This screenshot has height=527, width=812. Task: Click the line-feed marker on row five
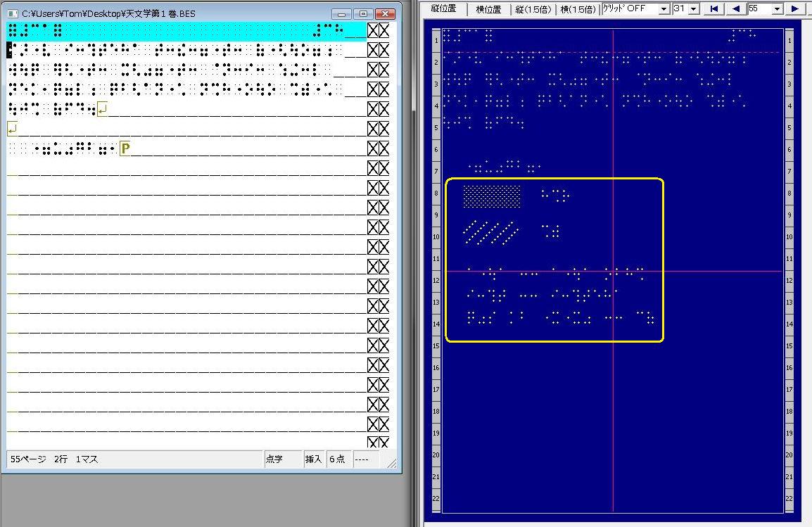(x=103, y=109)
